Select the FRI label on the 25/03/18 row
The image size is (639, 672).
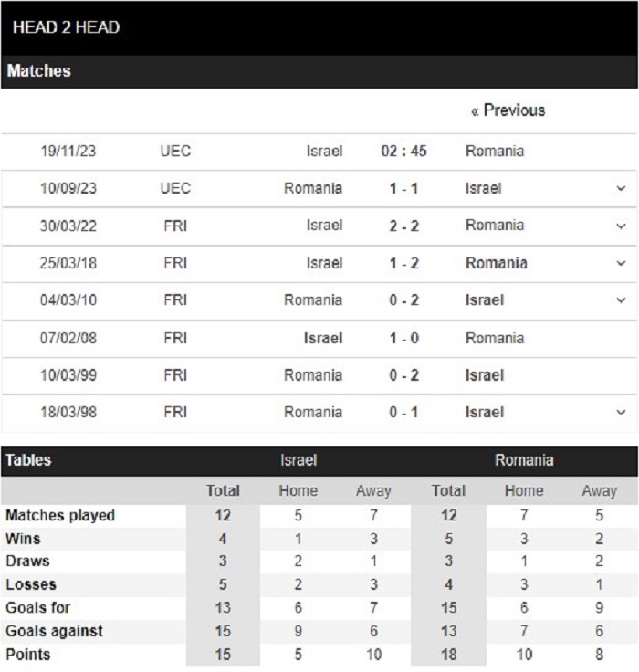(x=175, y=263)
